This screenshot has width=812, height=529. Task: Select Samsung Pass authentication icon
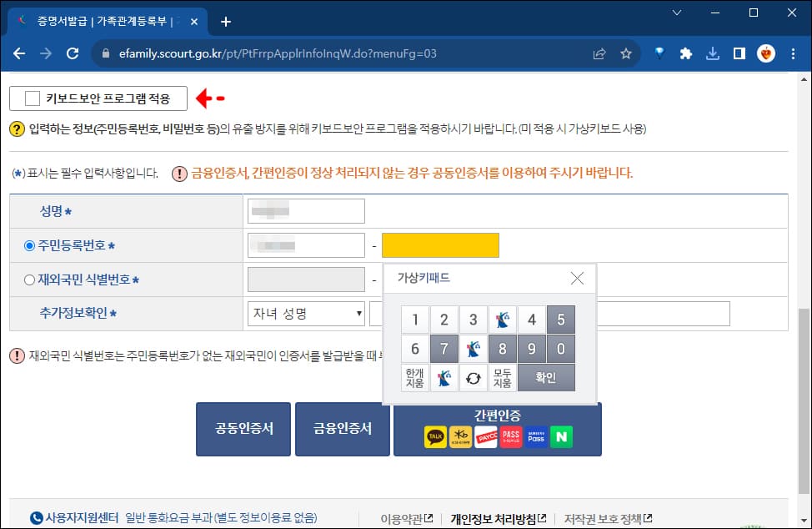tap(536, 436)
